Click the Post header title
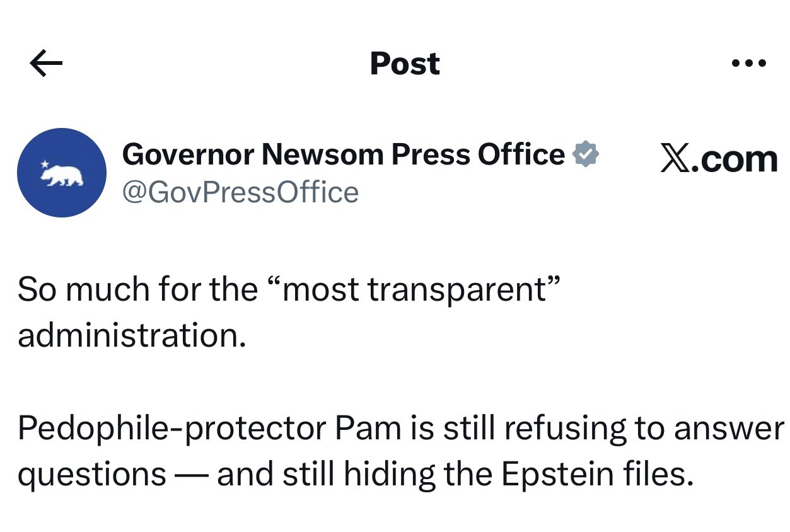This screenshot has height=532, width=790. coord(405,64)
